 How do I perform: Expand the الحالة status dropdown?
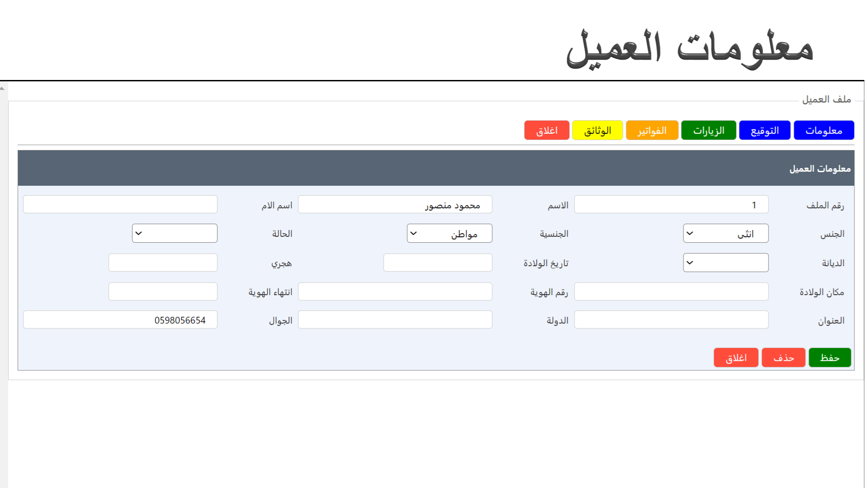click(x=174, y=234)
